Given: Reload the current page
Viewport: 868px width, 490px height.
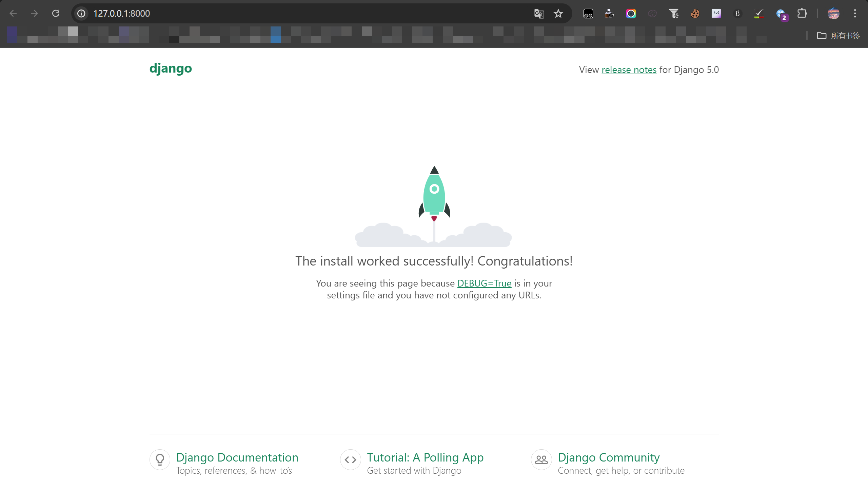Looking at the screenshot, I should (x=56, y=14).
